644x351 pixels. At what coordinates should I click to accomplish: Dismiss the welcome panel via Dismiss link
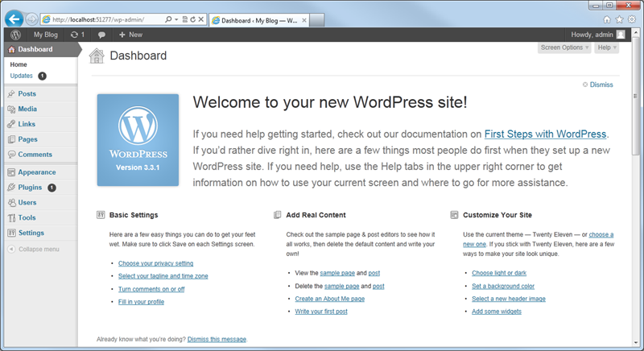click(x=601, y=85)
